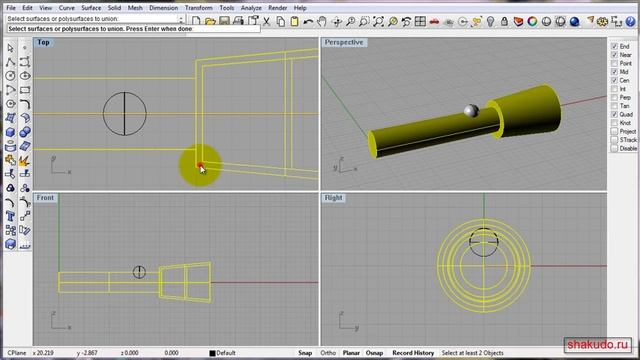Click the padlock Lock objects icon
640x360 pixels.
click(x=504, y=21)
